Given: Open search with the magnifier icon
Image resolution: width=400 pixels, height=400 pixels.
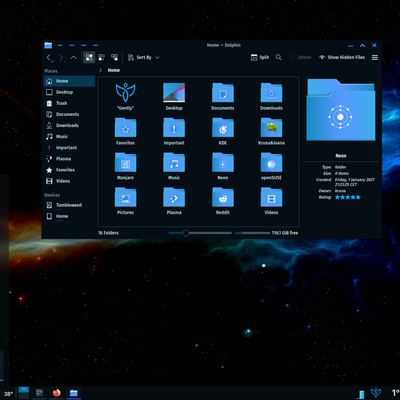Looking at the screenshot, I should [279, 57].
